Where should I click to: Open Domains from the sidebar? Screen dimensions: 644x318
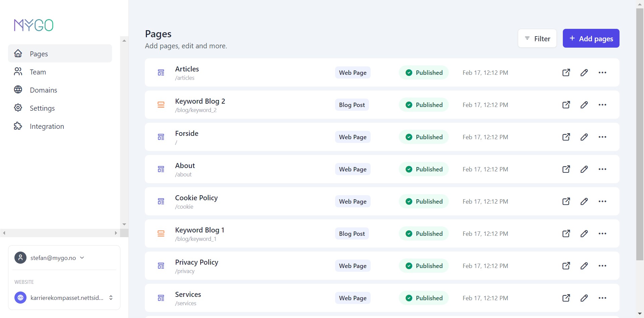(43, 90)
